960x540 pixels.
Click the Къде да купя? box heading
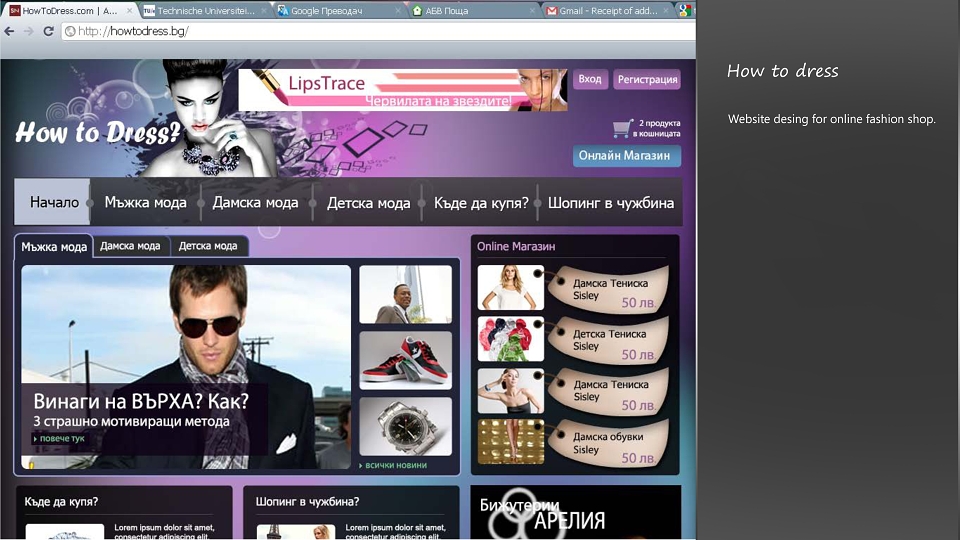[61, 501]
